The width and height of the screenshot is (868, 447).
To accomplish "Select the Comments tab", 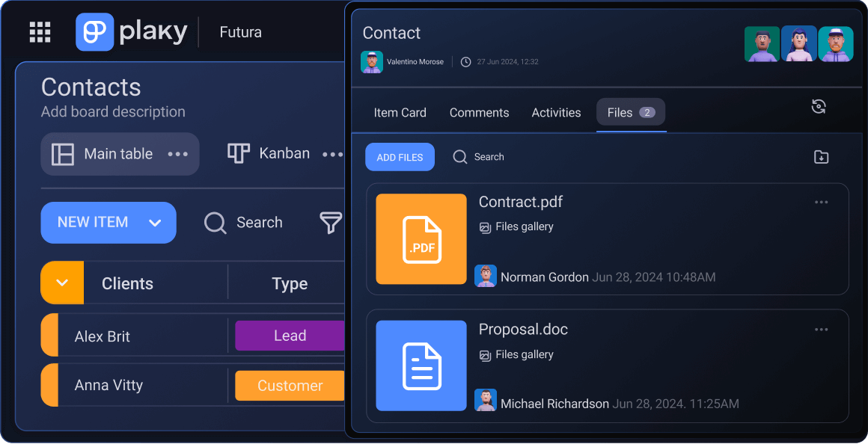I will pos(479,112).
